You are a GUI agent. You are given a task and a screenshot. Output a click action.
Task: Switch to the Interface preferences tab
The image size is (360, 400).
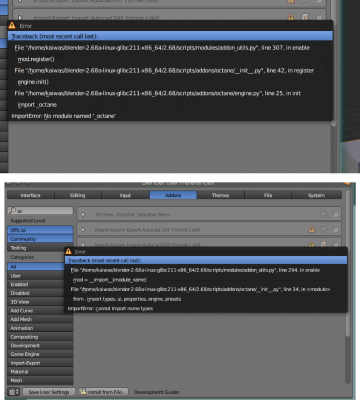(31, 195)
